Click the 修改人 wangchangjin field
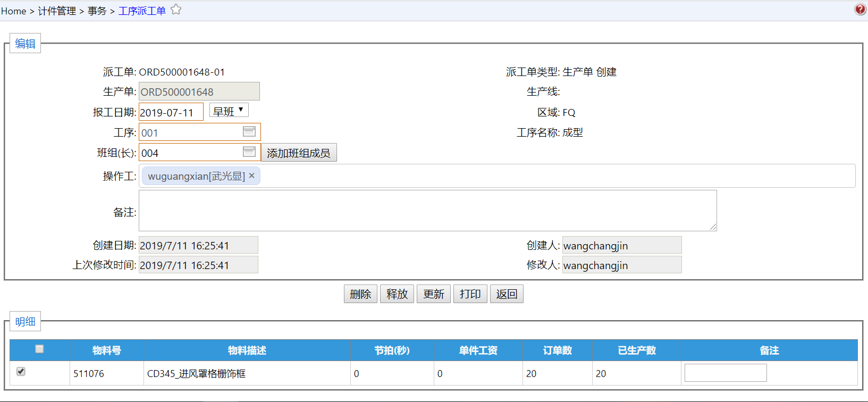868x402 pixels. (622, 265)
